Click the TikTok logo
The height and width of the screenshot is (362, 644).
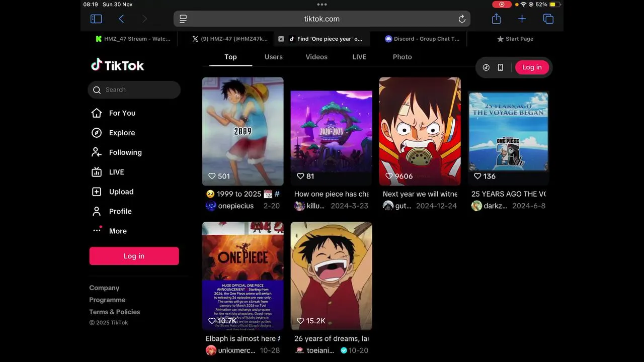118,65
